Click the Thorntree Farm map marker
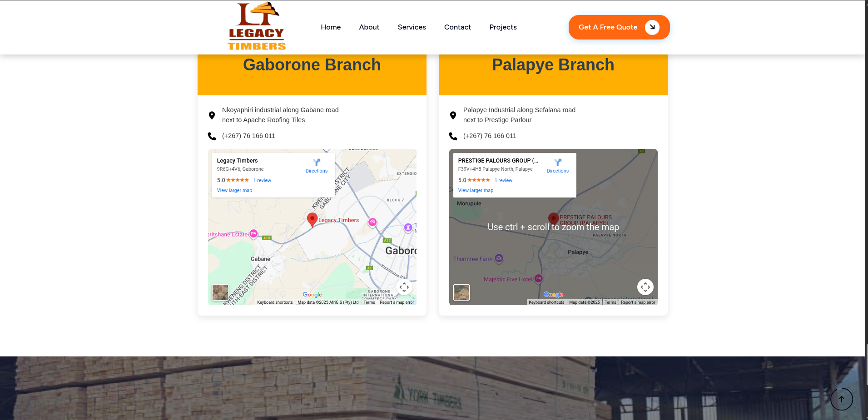The image size is (868, 420). coord(499,258)
